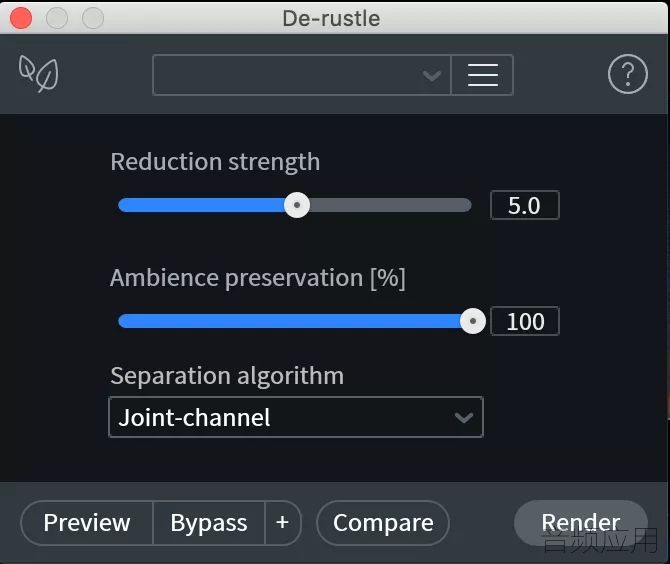Click the De-rustle window title bar text
670x564 pixels.
coord(331,18)
